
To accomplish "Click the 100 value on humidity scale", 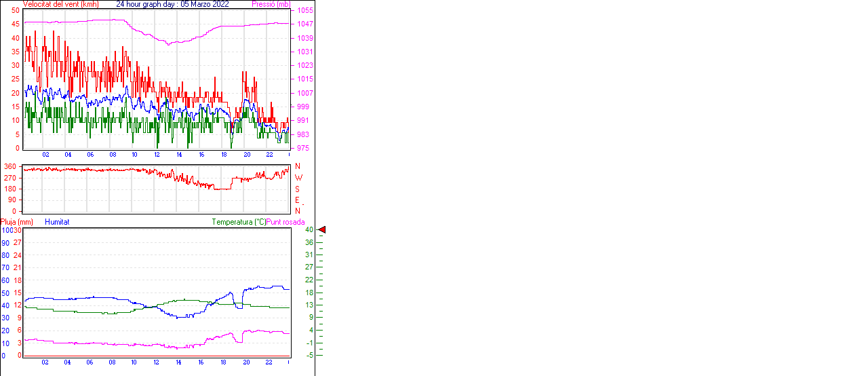I will click(x=7, y=230).
